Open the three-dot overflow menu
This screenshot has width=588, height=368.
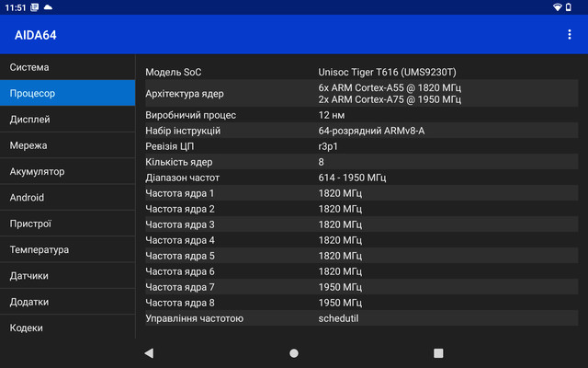pyautogui.click(x=570, y=35)
